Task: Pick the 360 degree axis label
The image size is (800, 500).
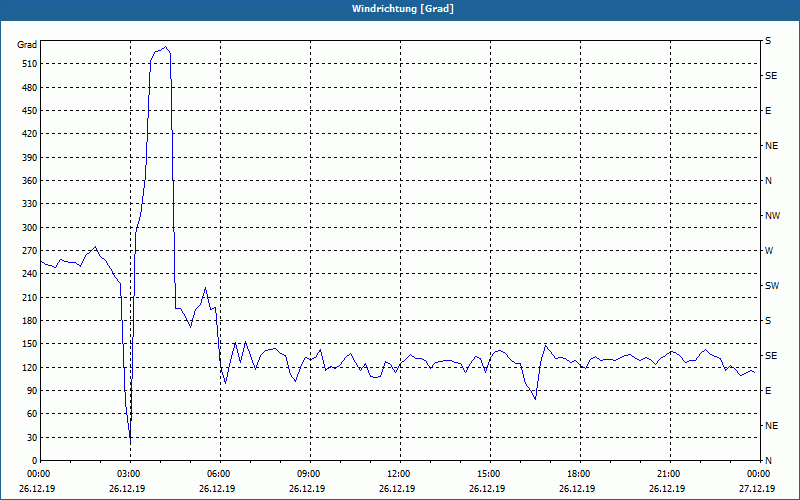Action: click(x=30, y=181)
